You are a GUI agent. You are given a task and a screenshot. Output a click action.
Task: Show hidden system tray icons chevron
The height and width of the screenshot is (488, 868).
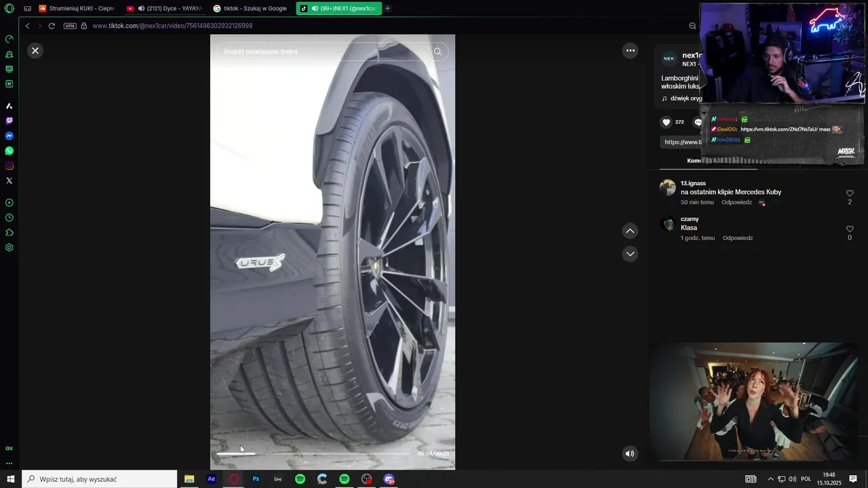pyautogui.click(x=770, y=479)
